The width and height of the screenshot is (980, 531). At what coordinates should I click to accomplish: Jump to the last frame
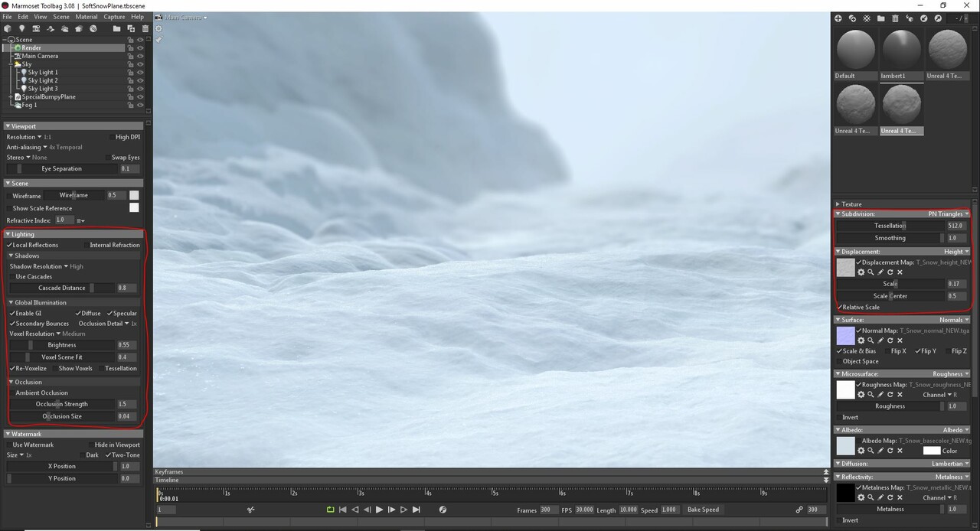point(416,510)
